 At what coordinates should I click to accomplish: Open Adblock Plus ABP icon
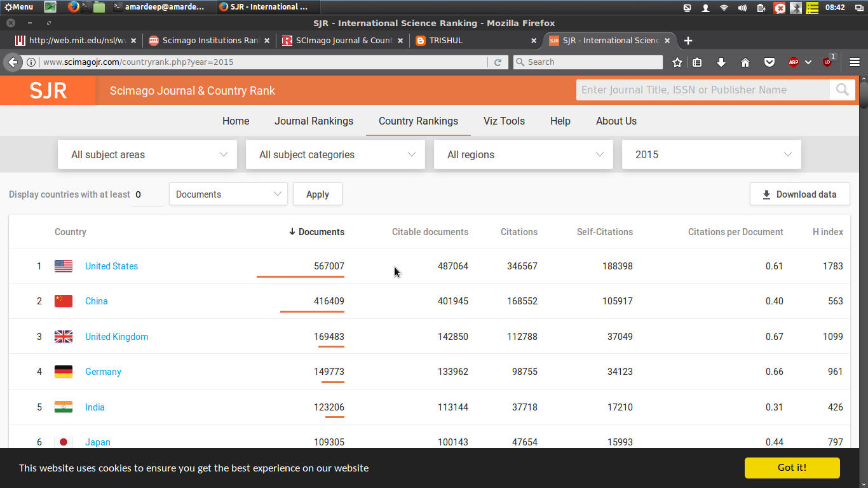tap(794, 62)
